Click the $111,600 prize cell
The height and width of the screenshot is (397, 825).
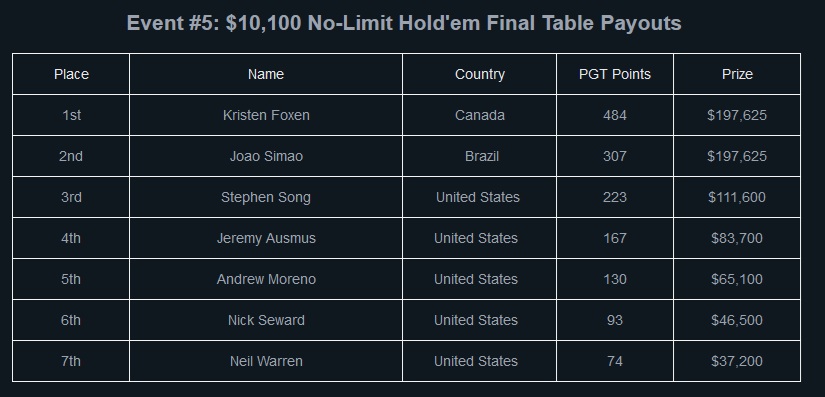pos(737,197)
